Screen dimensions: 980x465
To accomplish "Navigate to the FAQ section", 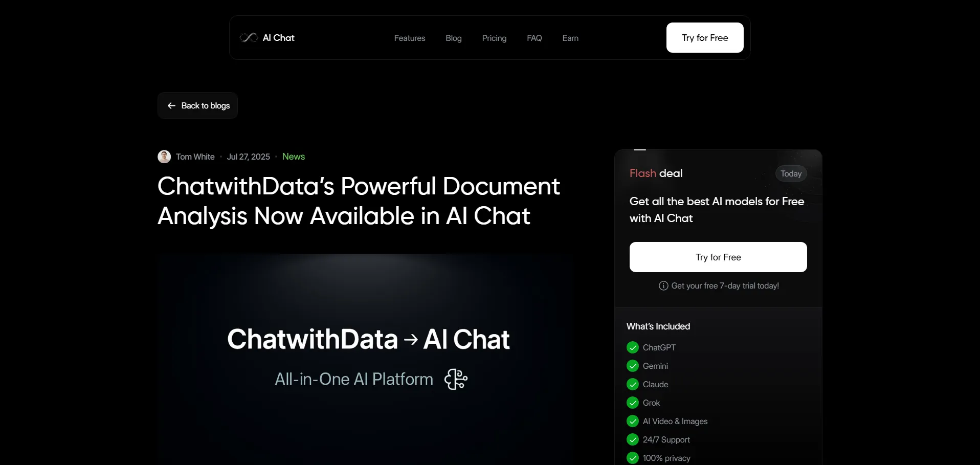I will click(x=534, y=38).
